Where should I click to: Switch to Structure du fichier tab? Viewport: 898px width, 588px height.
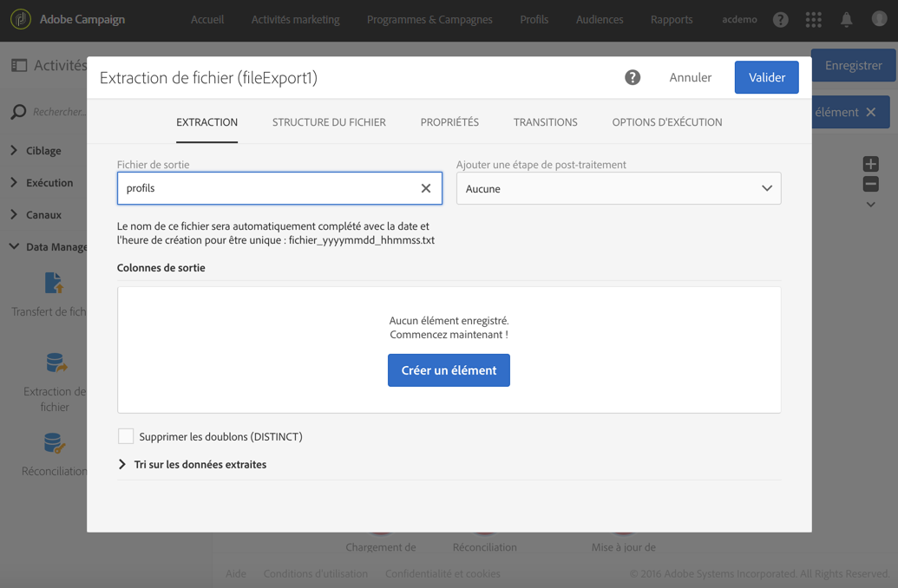tap(329, 122)
